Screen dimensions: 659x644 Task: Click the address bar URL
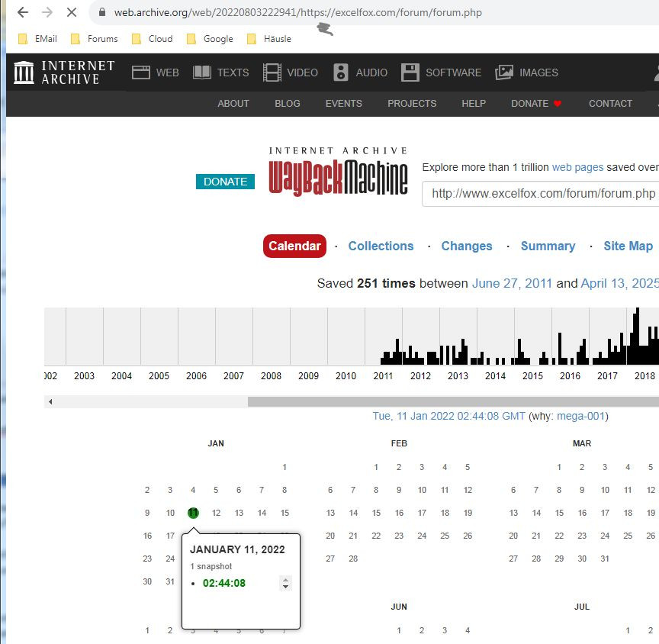point(298,12)
